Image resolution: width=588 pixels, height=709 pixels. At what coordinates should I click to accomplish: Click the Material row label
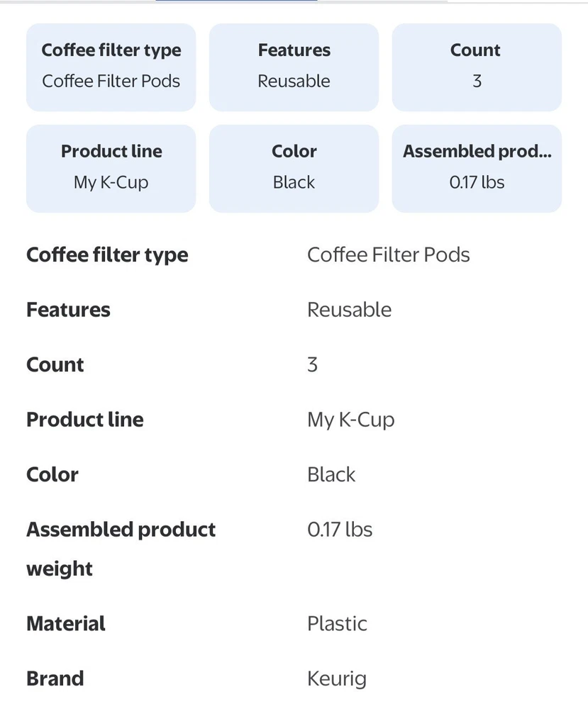(x=66, y=624)
